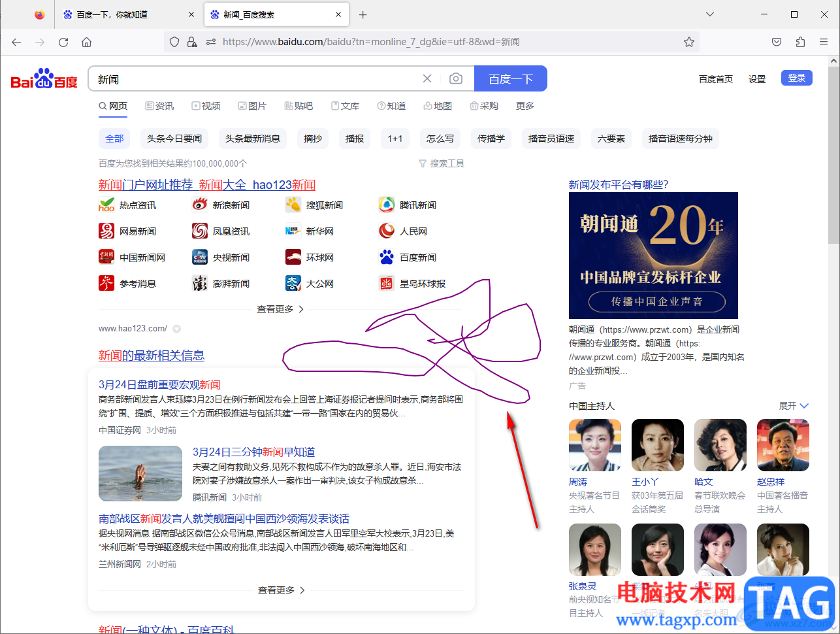This screenshot has width=840, height=634.
Task: Open 搜狐新闻 site icon
Action: (293, 205)
